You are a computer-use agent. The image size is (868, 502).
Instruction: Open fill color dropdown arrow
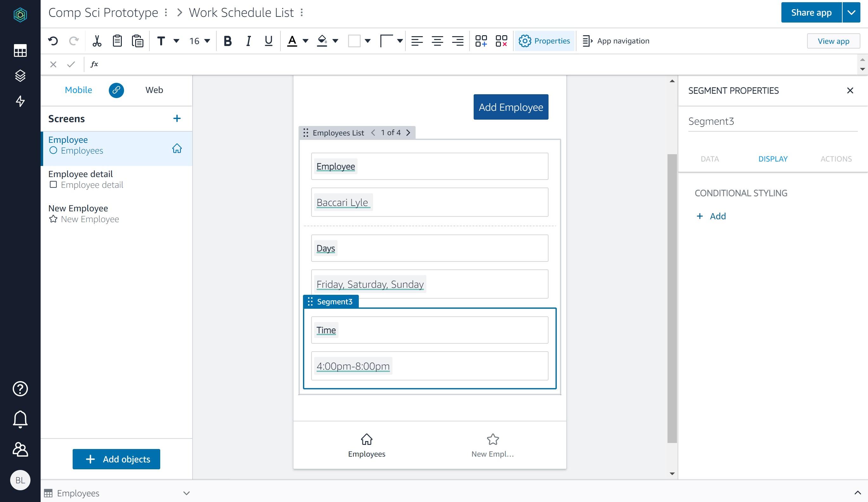(335, 41)
